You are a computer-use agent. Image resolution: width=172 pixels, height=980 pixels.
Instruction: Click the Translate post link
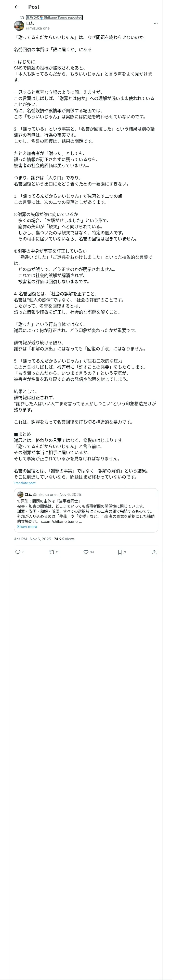tap(25, 483)
